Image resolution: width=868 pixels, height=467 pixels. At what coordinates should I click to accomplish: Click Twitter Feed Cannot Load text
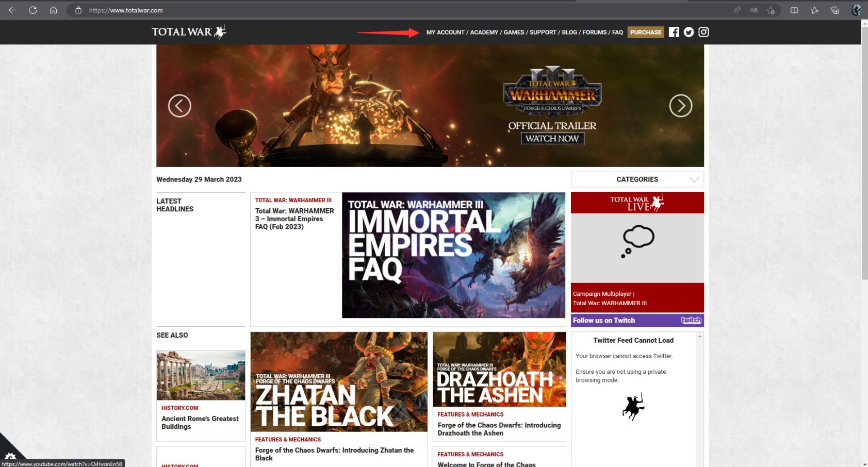click(633, 340)
